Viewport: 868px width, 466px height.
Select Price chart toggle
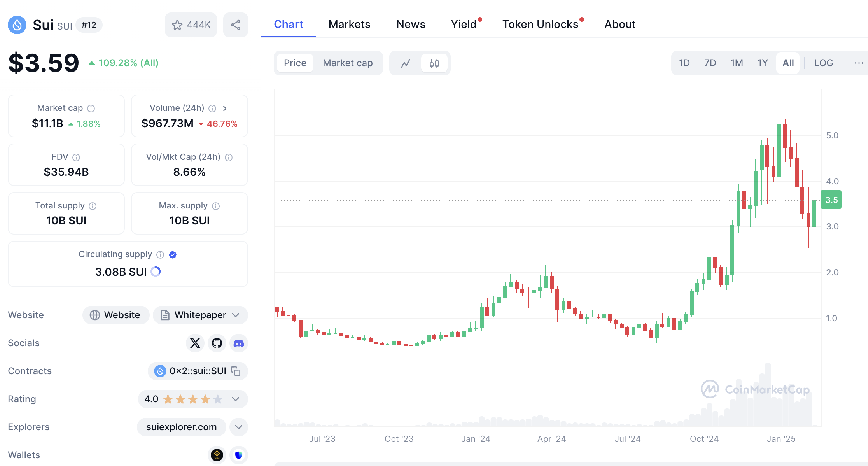295,63
